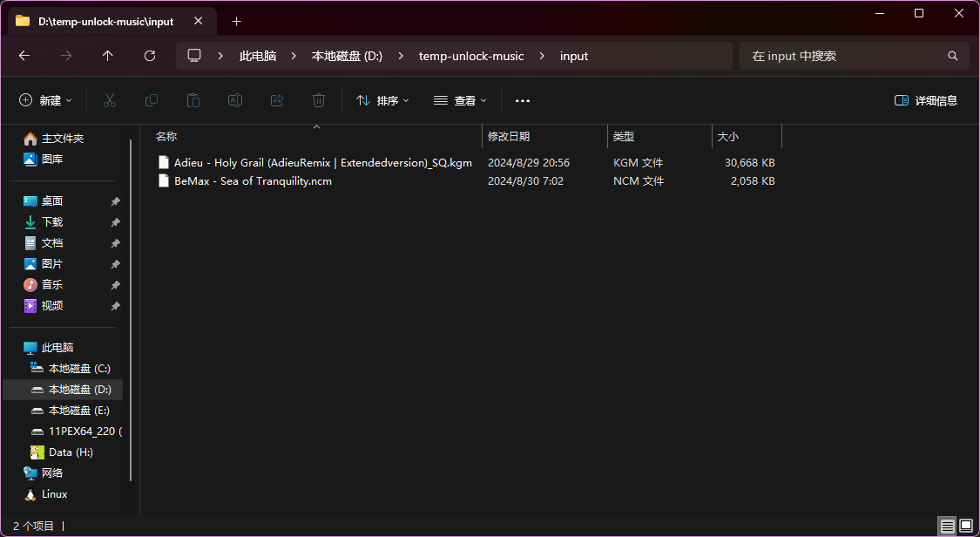Click the Paste clipboard icon
Image resolution: width=980 pixels, height=537 pixels.
tap(193, 100)
